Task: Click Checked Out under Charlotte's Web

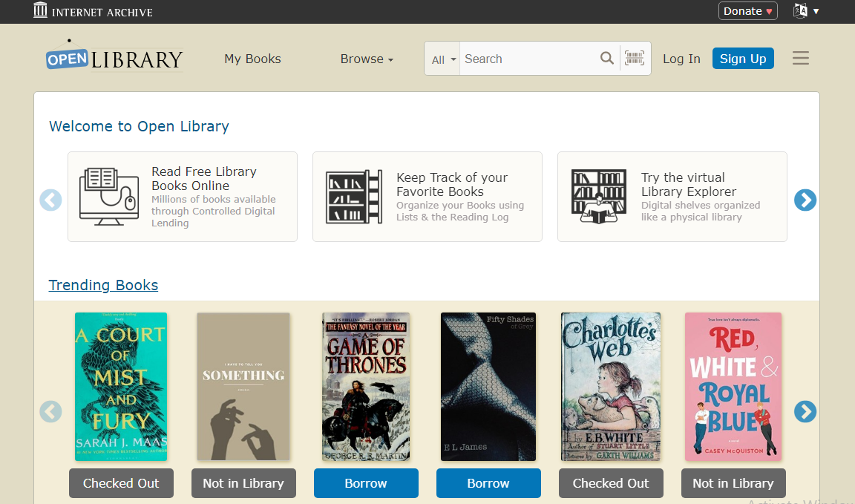Action: [611, 483]
